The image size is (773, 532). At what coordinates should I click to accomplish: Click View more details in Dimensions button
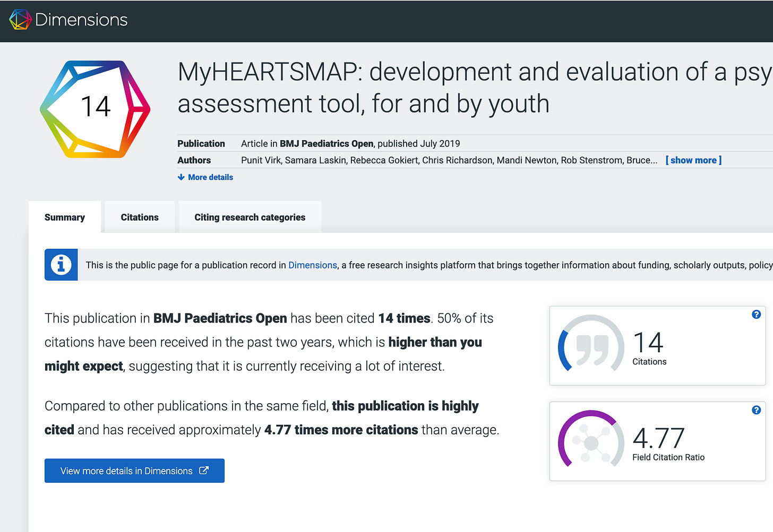134,470
